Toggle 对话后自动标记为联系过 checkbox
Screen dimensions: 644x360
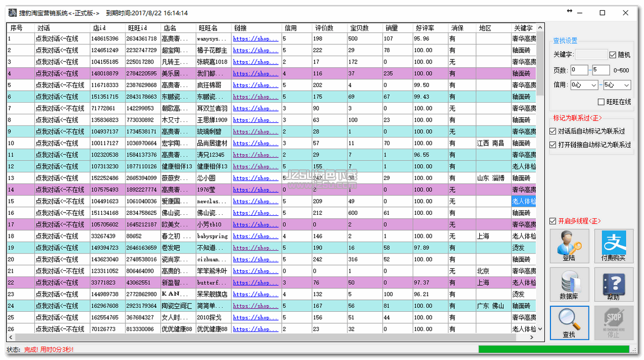(553, 131)
